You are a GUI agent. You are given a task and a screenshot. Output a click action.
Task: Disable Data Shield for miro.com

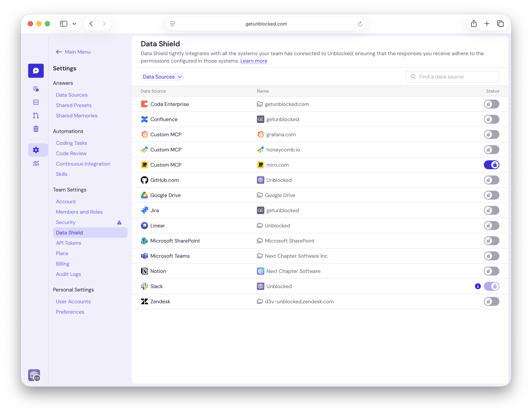491,165
